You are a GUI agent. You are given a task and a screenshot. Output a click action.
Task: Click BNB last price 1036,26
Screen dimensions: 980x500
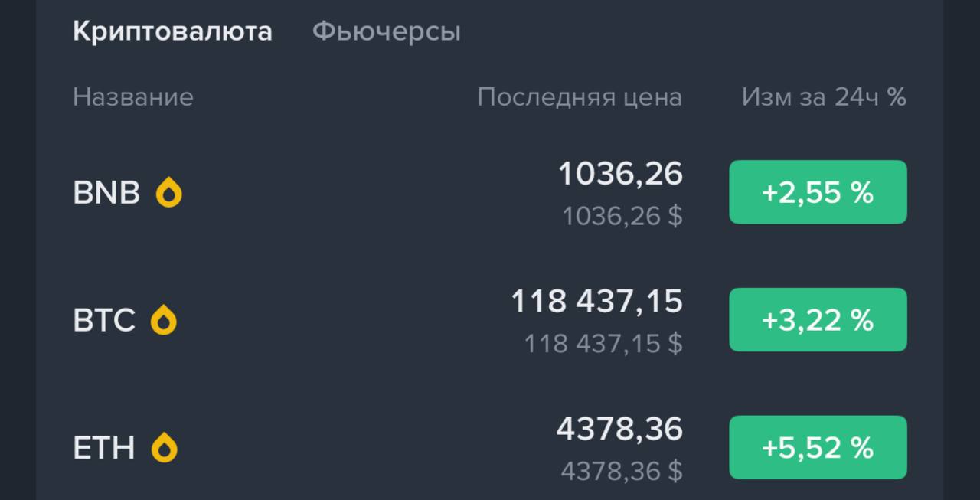coord(620,175)
